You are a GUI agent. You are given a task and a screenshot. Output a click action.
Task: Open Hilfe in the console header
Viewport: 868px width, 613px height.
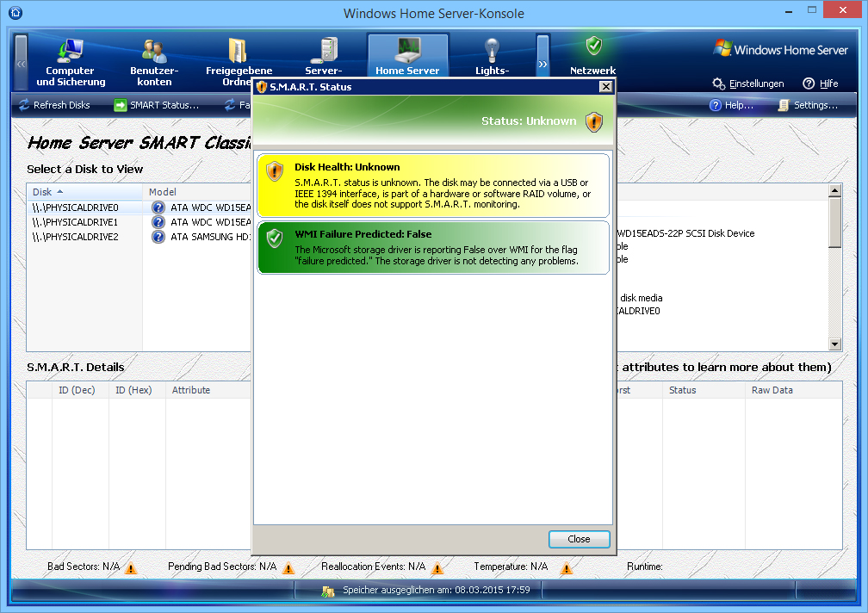[x=821, y=84]
